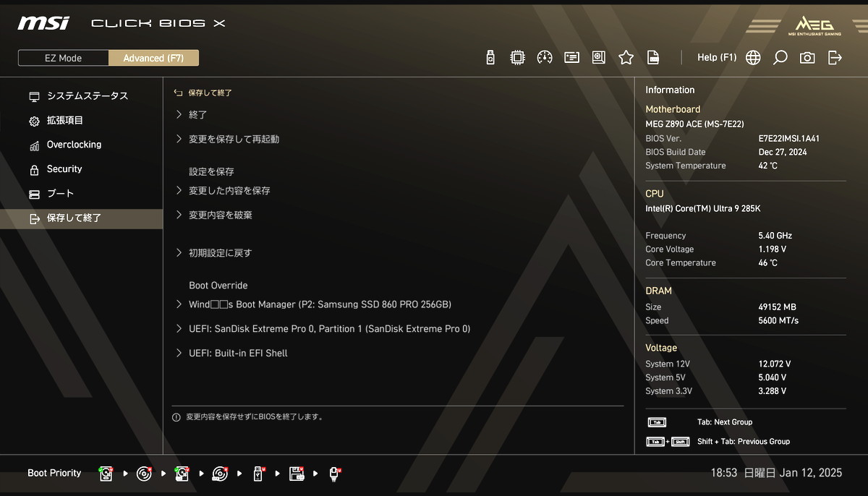
Task: Open the hardware monitor board icon
Action: (599, 58)
